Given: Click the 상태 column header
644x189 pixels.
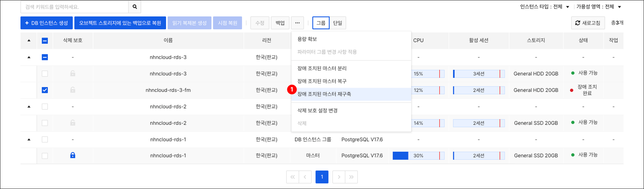Looking at the screenshot, I should pos(583,41).
